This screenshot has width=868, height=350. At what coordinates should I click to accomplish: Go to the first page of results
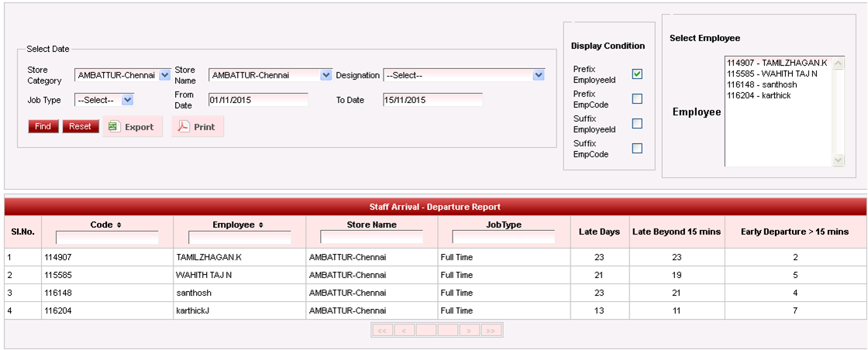coord(382,331)
